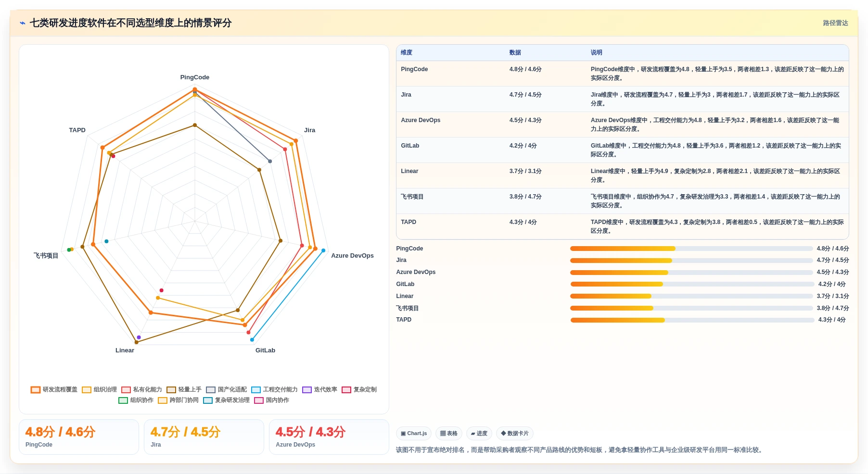The width and height of the screenshot is (868, 474).
Task: Click table value 4.2分 / 4分
Action: click(523, 146)
